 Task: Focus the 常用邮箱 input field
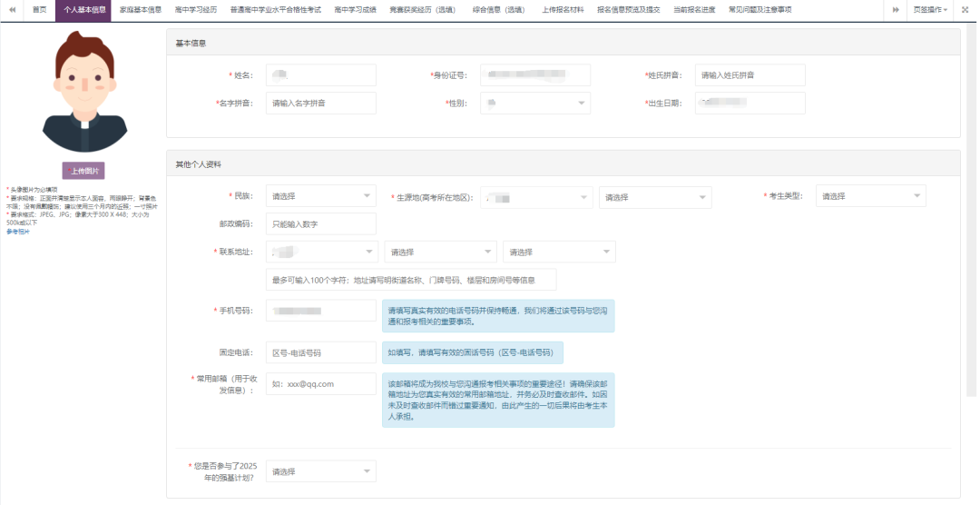[320, 383]
